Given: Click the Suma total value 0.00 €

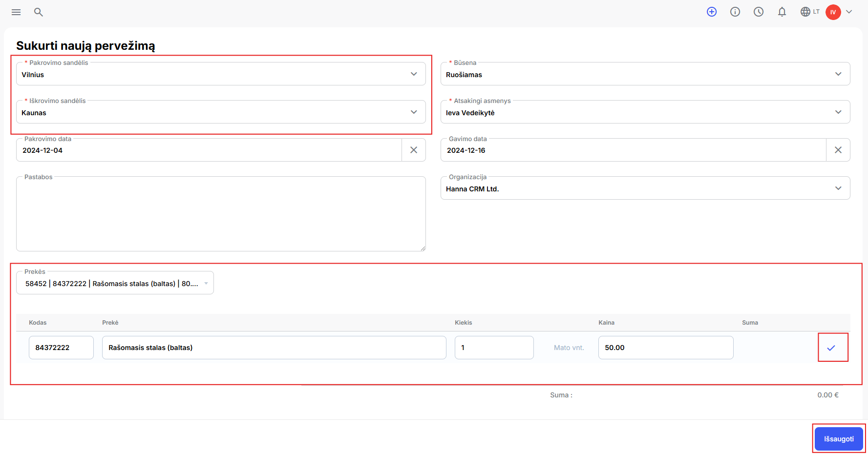Looking at the screenshot, I should click(828, 395).
